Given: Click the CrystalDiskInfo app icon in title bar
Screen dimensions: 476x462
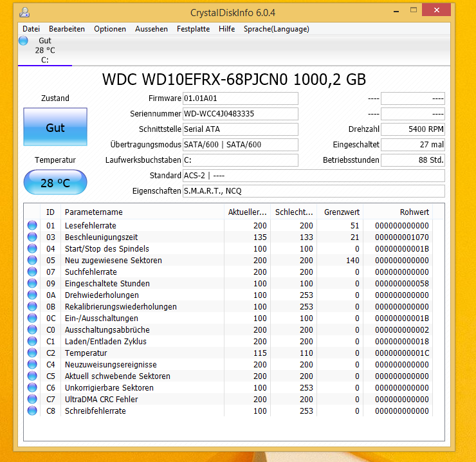Looking at the screenshot, I should point(24,12).
